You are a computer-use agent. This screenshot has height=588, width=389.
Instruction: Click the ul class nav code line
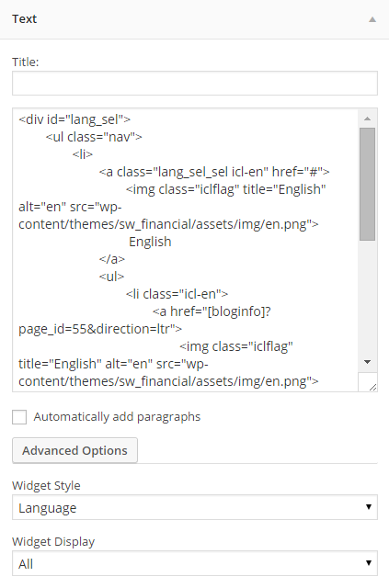(x=94, y=137)
